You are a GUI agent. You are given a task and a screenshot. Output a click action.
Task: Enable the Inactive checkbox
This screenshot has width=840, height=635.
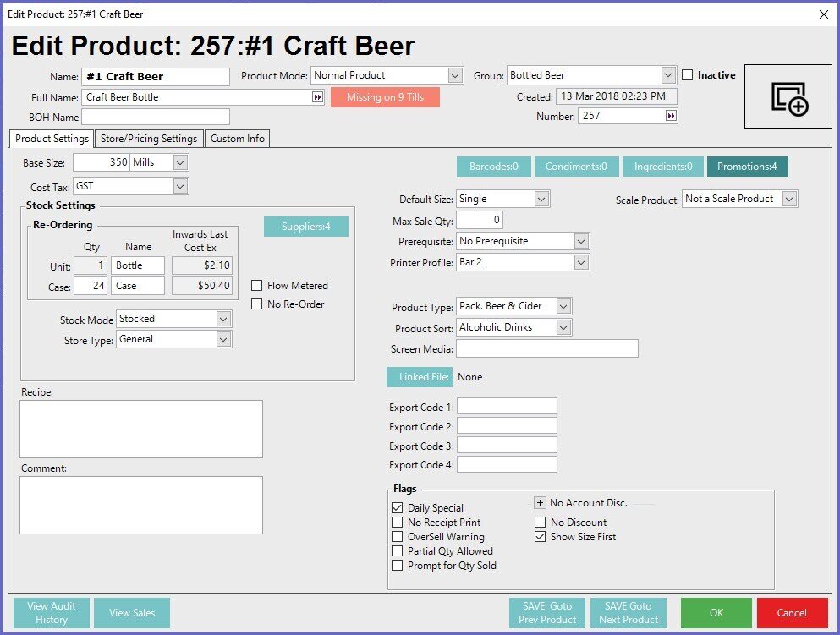(688, 75)
